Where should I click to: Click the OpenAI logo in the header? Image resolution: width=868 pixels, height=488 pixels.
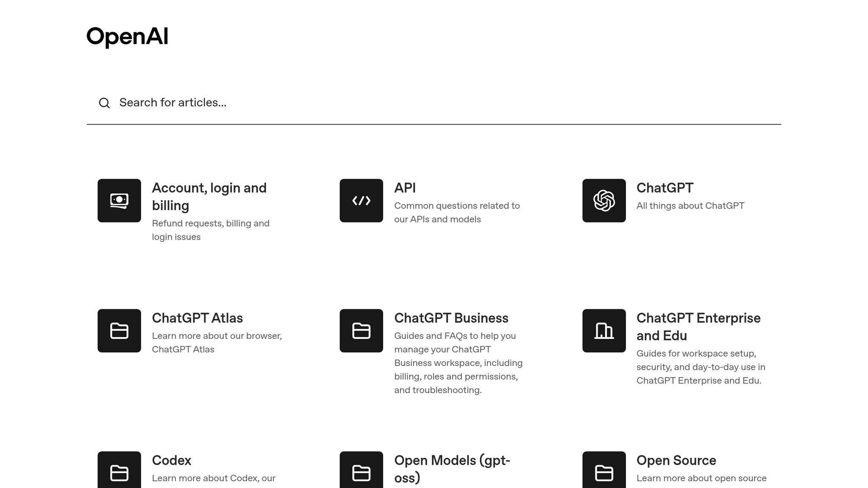127,36
